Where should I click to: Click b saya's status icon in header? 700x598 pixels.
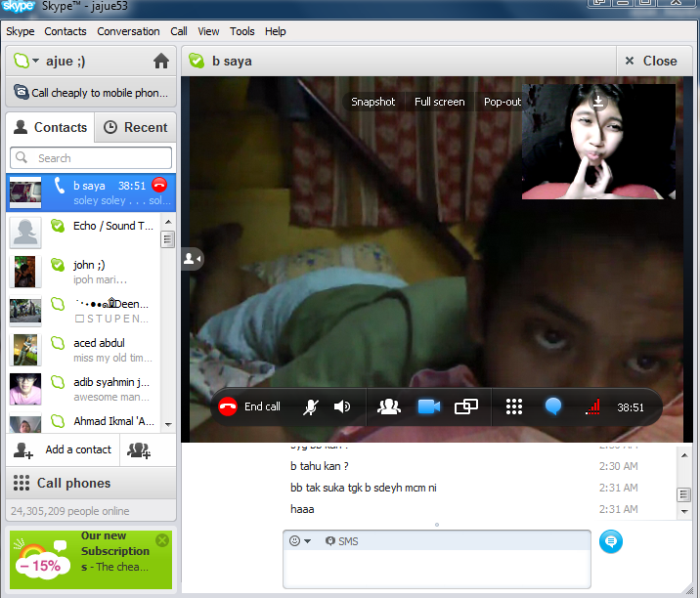(x=197, y=61)
